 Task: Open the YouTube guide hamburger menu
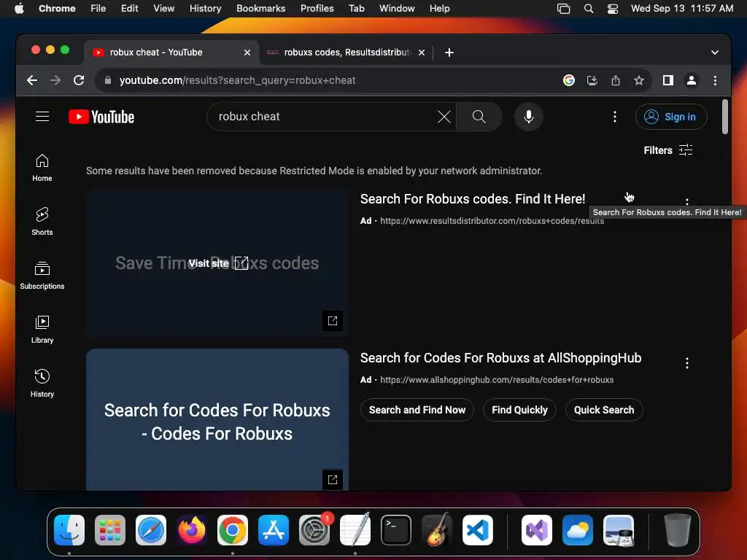tap(42, 117)
